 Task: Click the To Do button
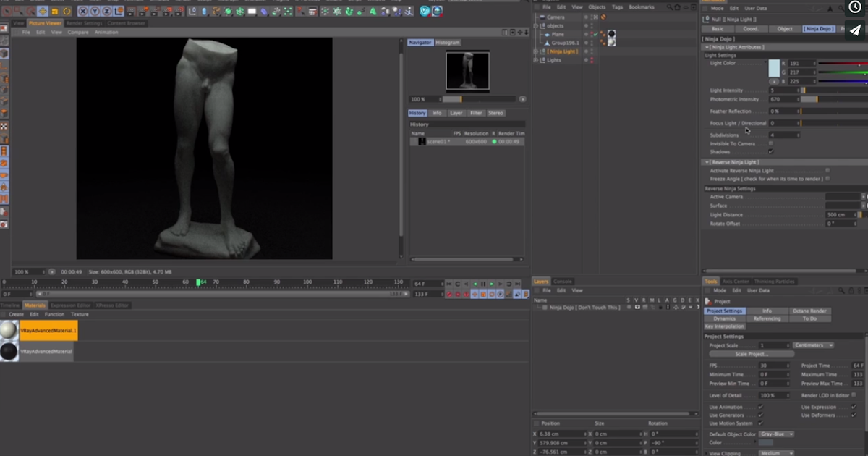[x=809, y=318]
